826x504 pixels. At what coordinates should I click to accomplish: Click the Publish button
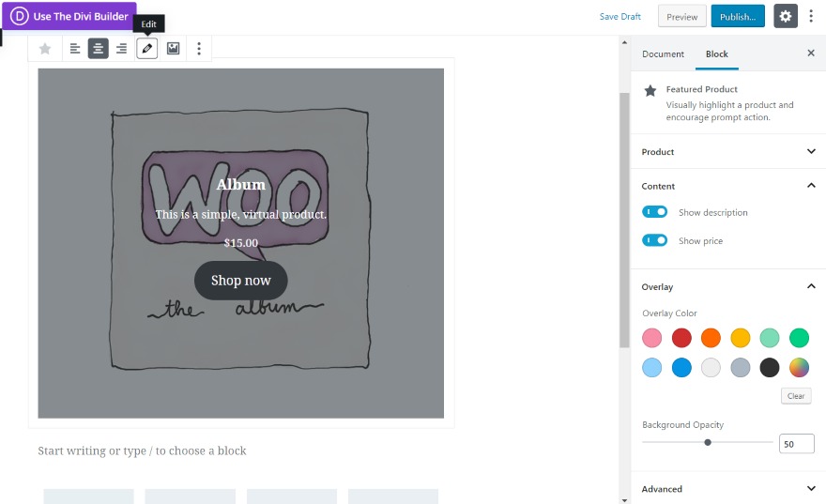738,16
